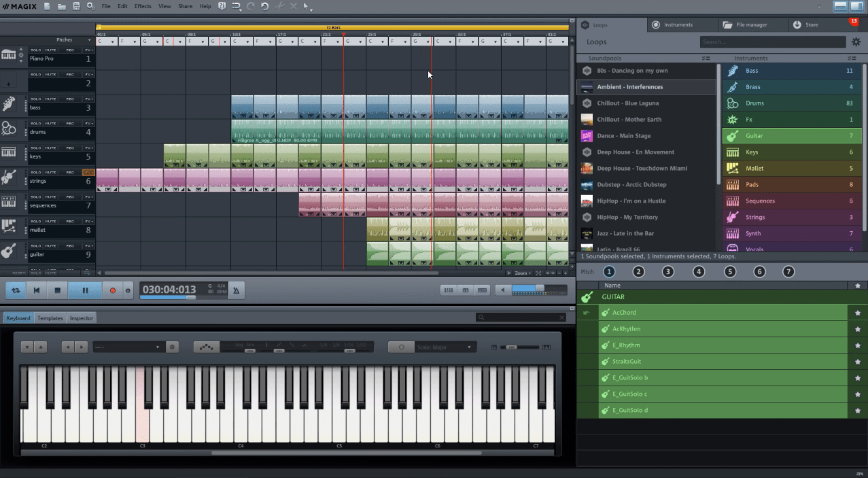This screenshot has height=478, width=868.
Task: Pick the AcChord guitar loop
Action: (624, 312)
